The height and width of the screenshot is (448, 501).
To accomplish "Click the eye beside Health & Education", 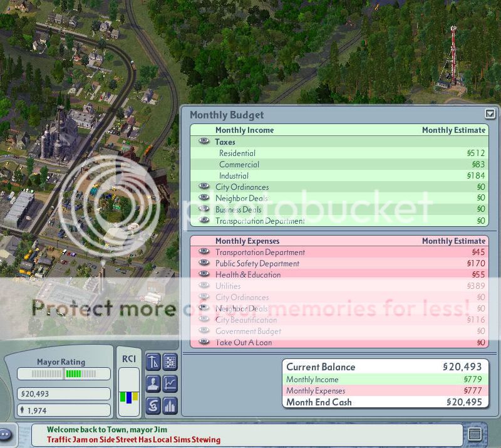I will 204,274.
